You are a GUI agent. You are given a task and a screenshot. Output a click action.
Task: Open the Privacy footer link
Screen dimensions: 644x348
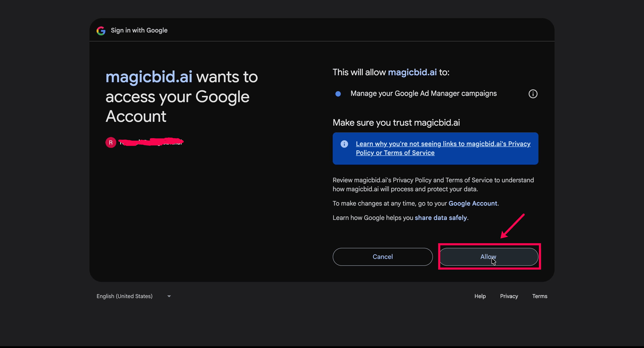coord(509,296)
